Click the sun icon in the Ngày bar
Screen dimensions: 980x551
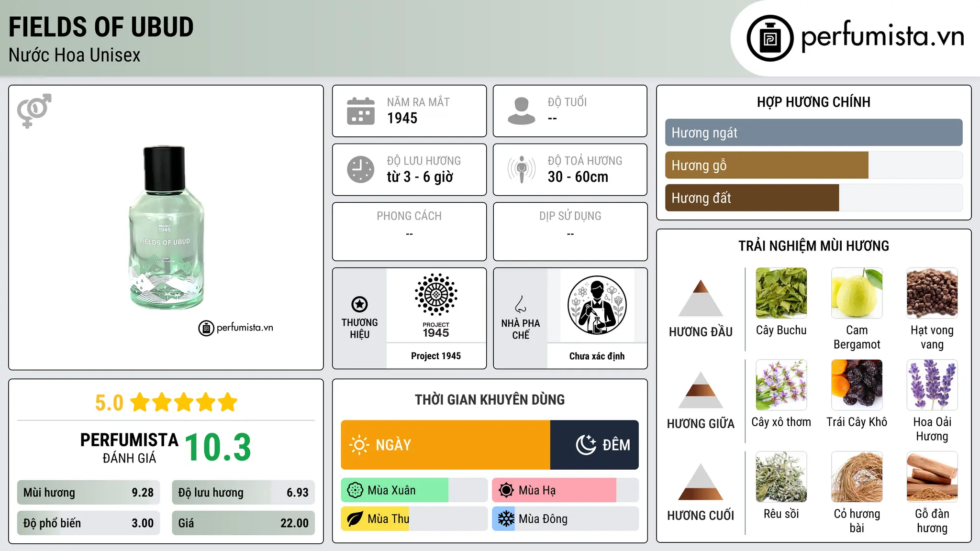click(359, 445)
